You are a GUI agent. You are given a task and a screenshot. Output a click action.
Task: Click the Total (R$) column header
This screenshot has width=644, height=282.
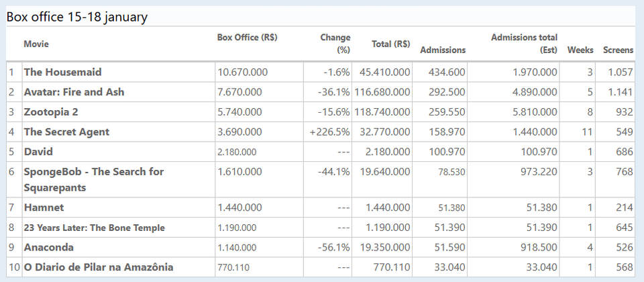(391, 44)
